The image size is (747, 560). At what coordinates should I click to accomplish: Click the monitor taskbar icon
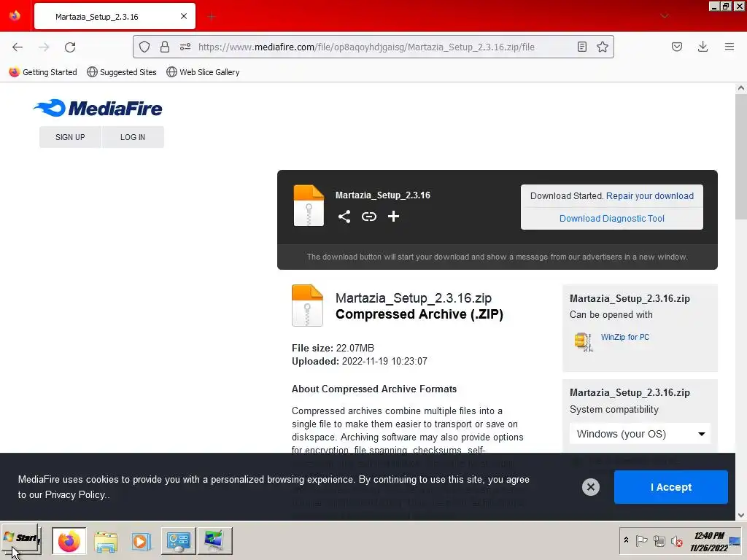(215, 541)
